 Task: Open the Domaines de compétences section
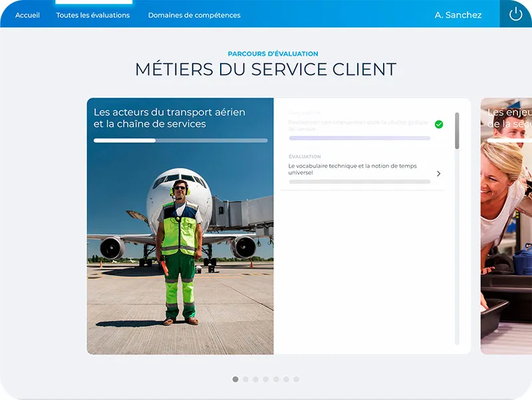click(x=195, y=14)
